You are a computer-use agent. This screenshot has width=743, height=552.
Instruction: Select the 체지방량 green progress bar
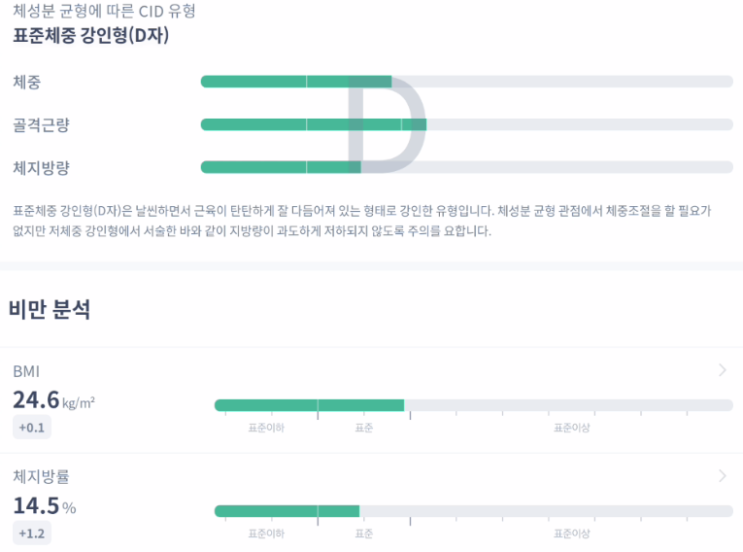(281, 167)
